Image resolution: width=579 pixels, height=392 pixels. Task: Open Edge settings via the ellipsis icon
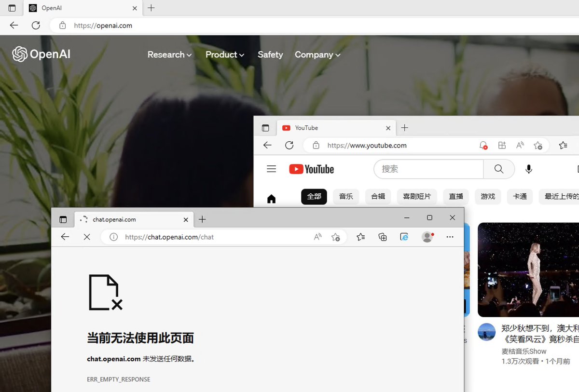pos(450,237)
